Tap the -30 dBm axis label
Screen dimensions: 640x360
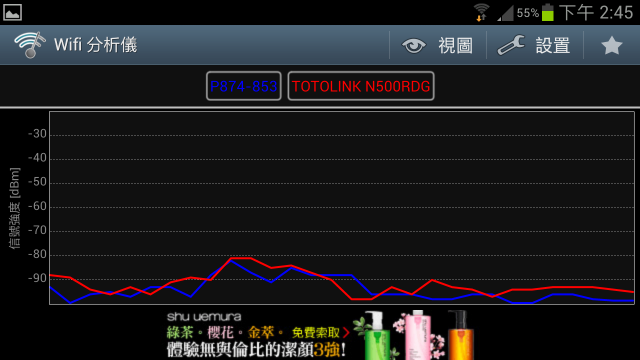[37, 134]
